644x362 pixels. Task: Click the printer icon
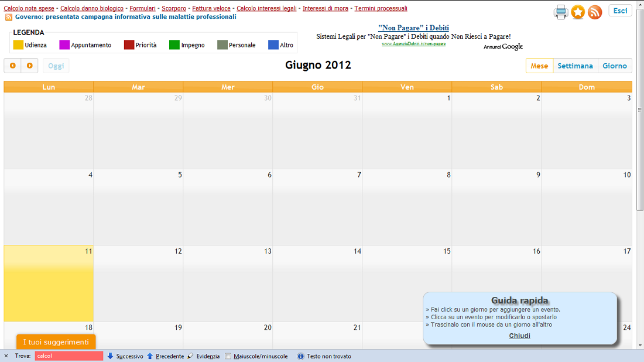(x=561, y=12)
